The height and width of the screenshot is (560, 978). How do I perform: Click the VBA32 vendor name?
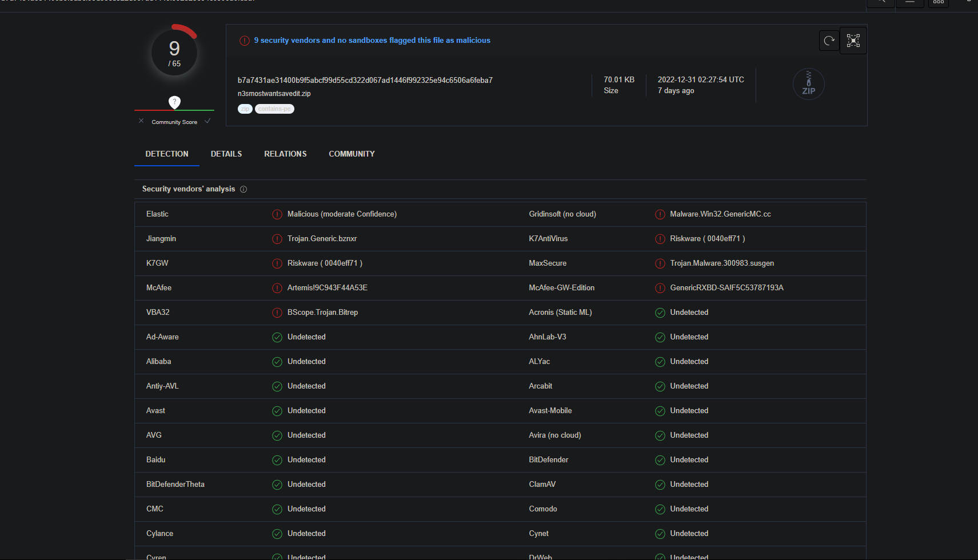click(158, 313)
